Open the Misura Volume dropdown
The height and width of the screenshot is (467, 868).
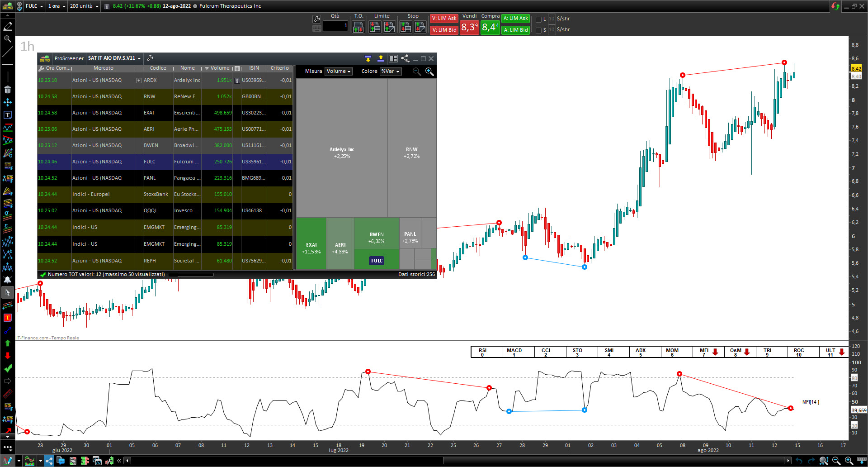coord(339,71)
